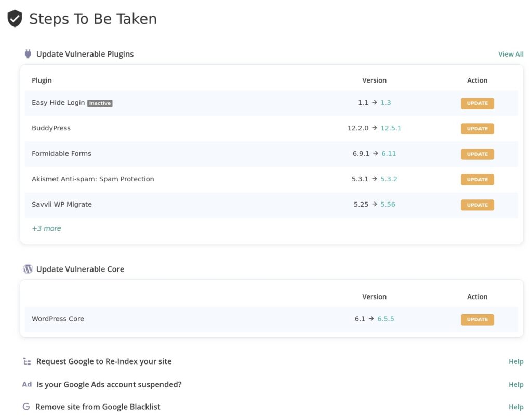The width and height of the screenshot is (532, 418).
Task: Click the shield checkmark icon beside Steps To Be Taken
Action: click(x=15, y=18)
